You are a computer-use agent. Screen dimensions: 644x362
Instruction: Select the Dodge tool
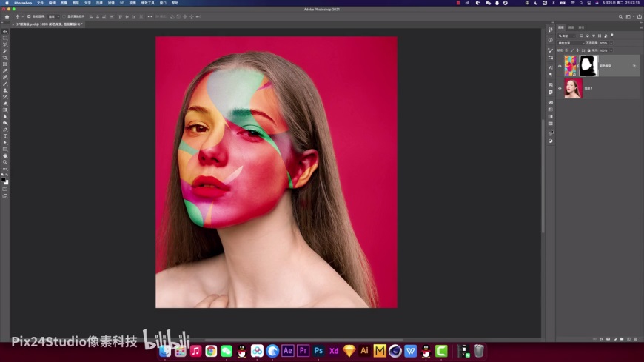5,124
